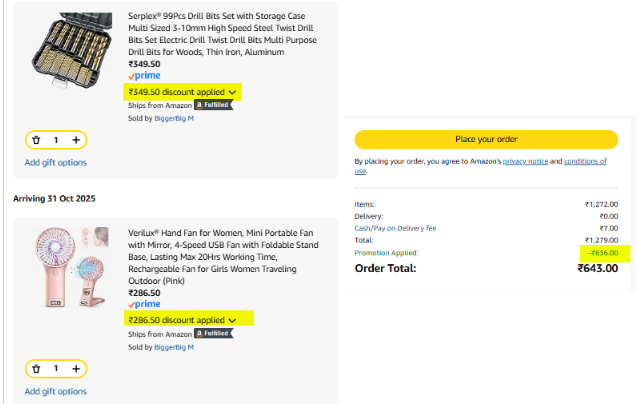This screenshot has width=644, height=404.
Task: Increase drill bits quantity with plus icon
Action: [x=76, y=140]
